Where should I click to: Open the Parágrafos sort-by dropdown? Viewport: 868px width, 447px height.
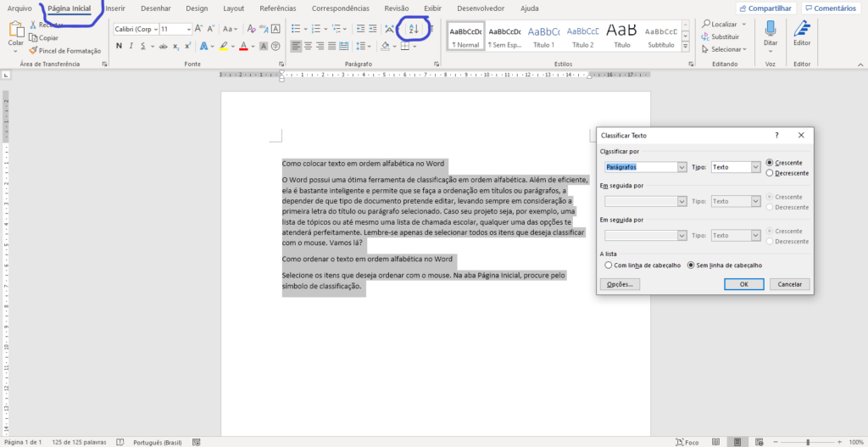click(682, 167)
